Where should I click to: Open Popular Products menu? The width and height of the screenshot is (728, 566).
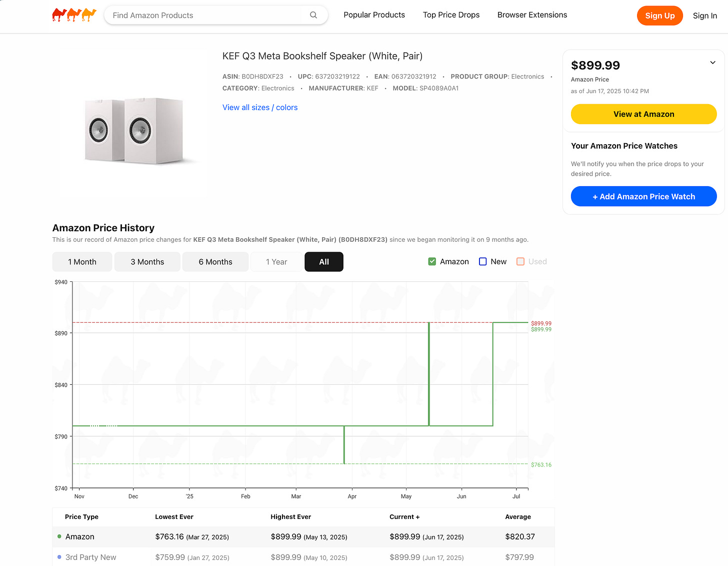pos(374,15)
